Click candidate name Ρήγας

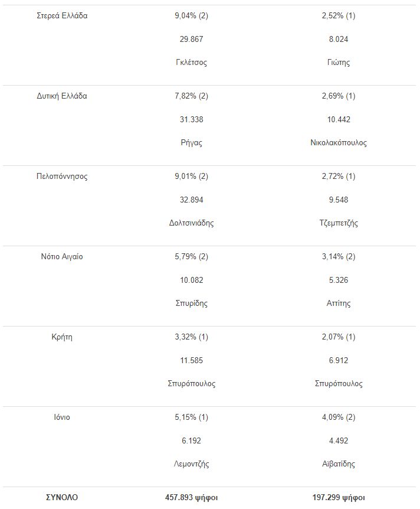pos(192,143)
